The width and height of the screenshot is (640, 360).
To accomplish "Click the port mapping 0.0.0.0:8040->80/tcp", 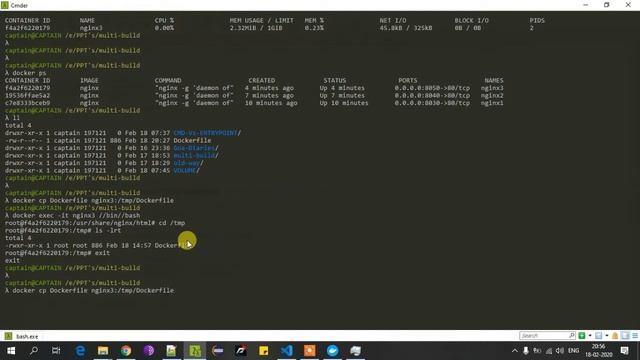I will [432, 96].
